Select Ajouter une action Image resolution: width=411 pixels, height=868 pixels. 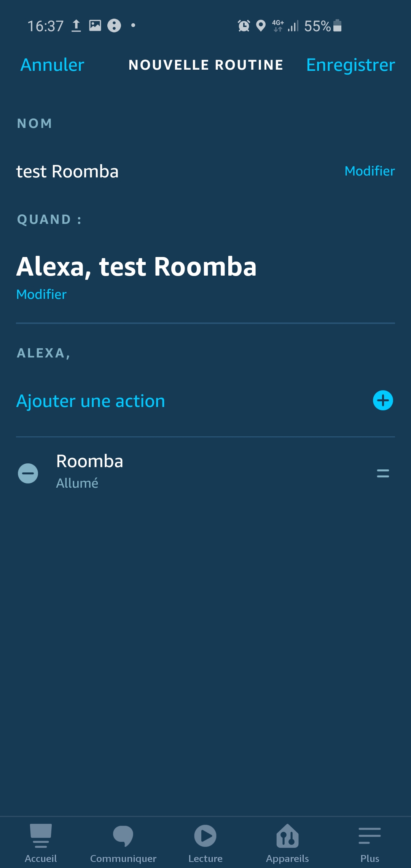pyautogui.click(x=91, y=401)
